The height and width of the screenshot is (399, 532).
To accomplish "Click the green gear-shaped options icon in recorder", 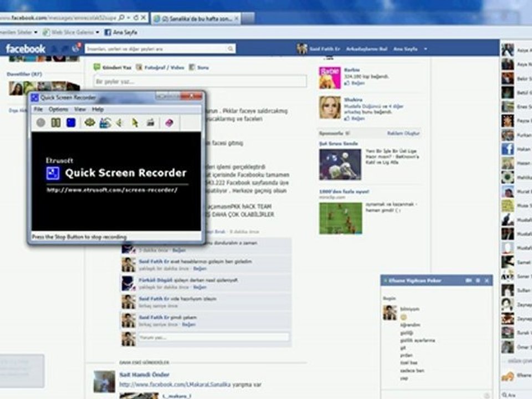I will [90, 122].
